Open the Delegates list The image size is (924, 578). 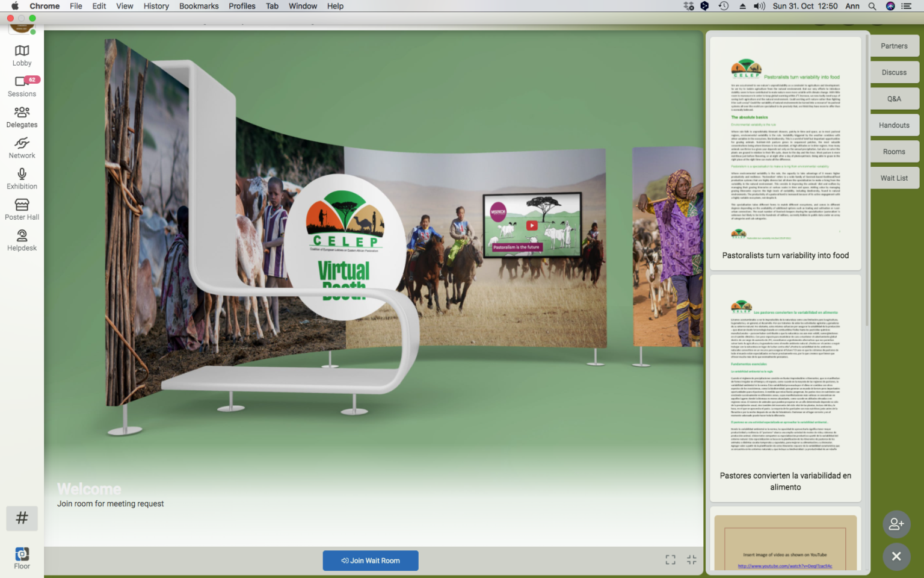point(22,117)
